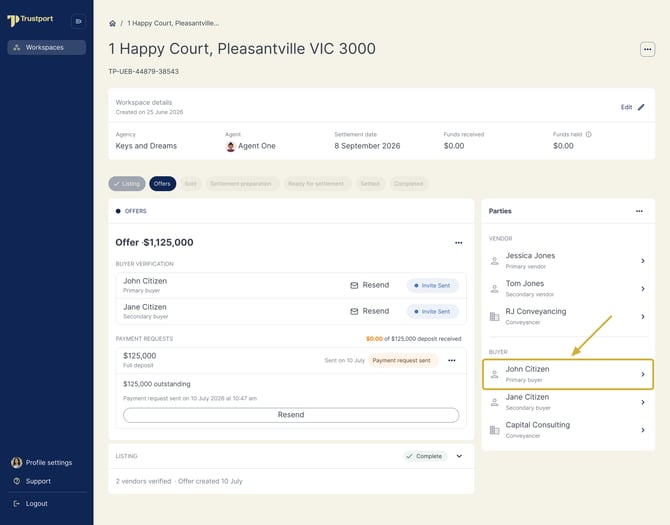Open Capital Consulting details chevron
This screenshot has height=525, width=670.
(643, 430)
